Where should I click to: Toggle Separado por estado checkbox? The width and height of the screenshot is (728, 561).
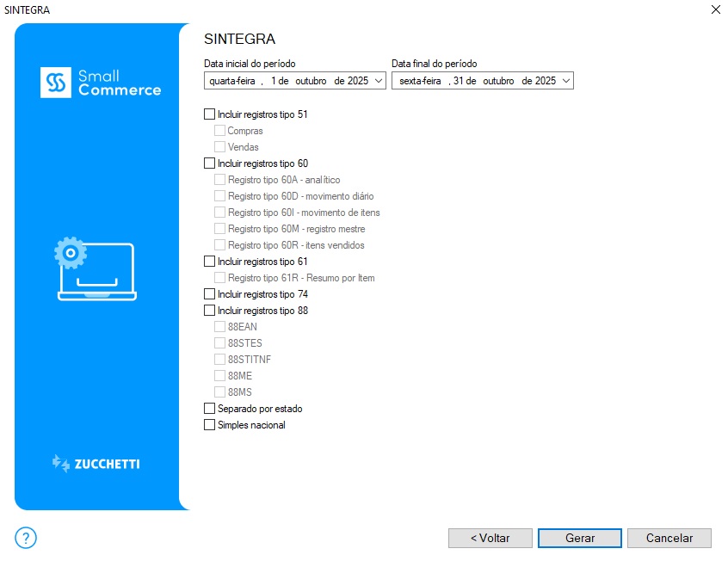pyautogui.click(x=209, y=409)
